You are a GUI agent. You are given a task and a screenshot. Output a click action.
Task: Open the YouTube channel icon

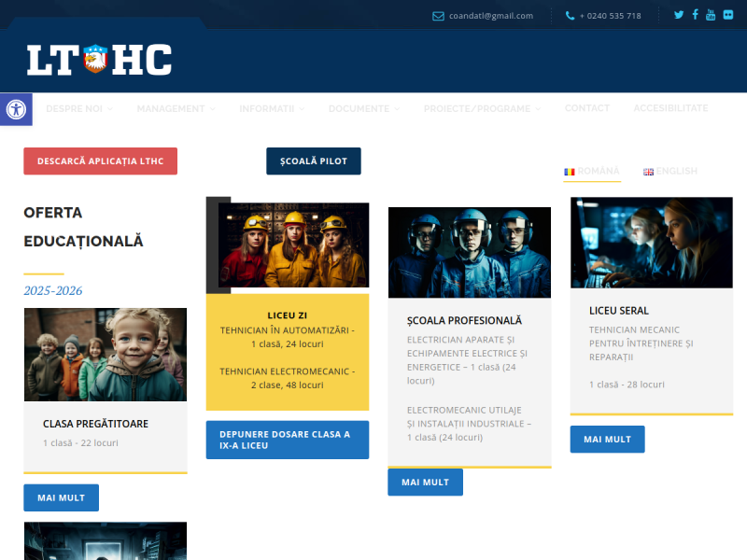coord(711,15)
